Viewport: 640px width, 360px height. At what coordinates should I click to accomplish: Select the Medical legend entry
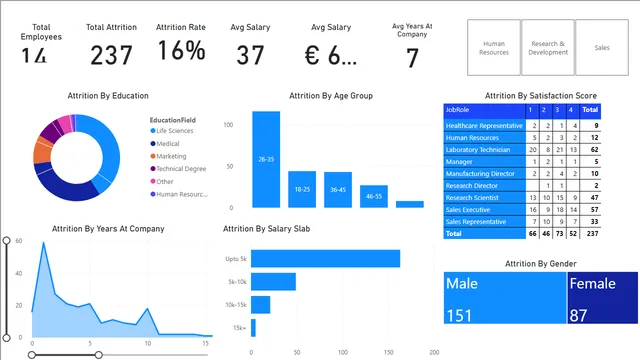coord(165,144)
